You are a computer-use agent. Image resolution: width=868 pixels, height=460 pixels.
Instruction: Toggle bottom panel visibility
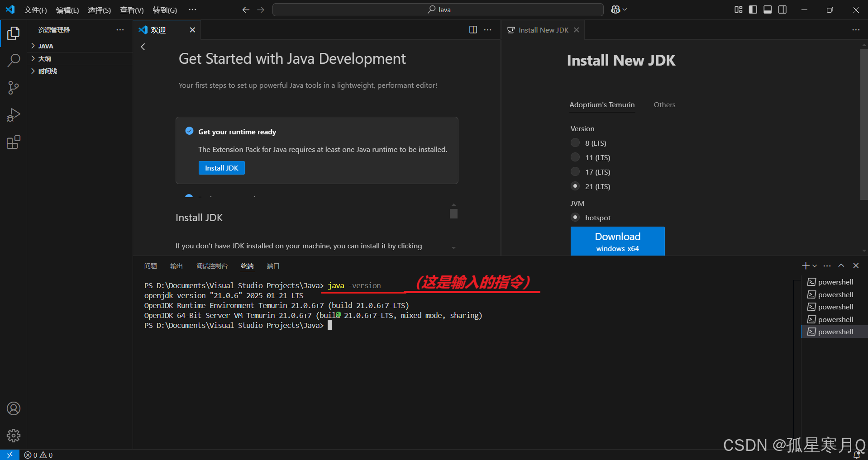[x=768, y=9]
